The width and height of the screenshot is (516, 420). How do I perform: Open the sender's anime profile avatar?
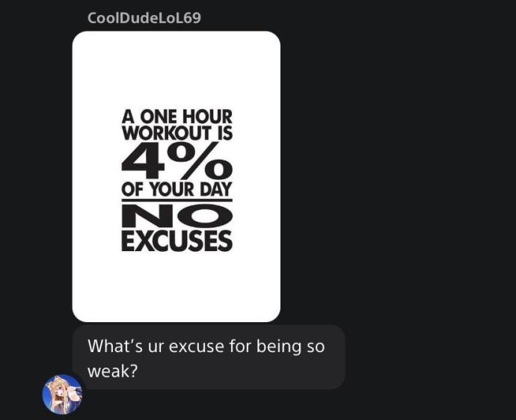click(62, 394)
